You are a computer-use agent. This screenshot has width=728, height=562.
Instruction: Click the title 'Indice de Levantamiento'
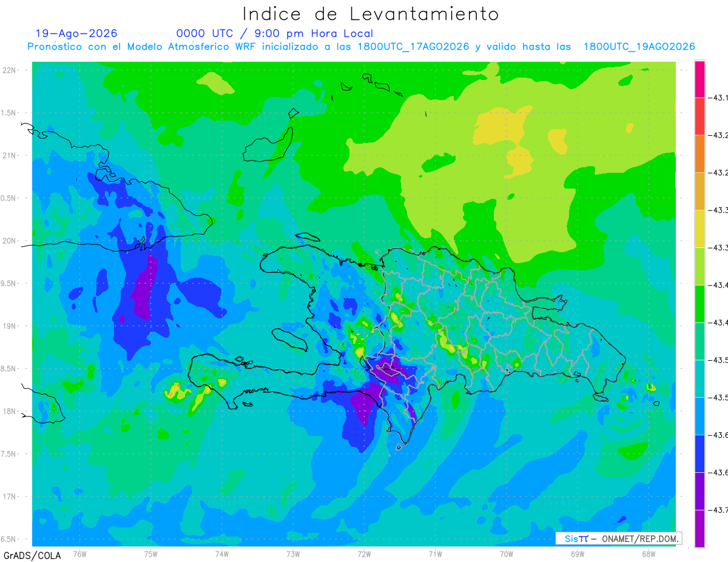[371, 14]
